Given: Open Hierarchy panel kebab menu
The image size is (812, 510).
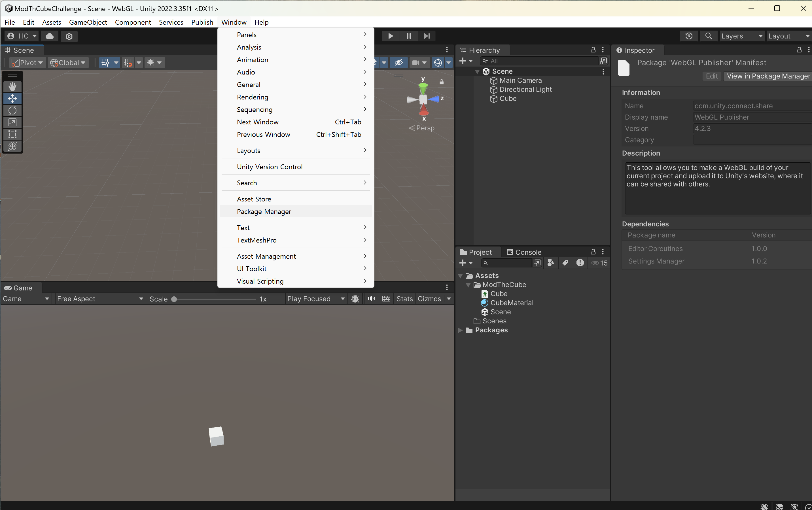Looking at the screenshot, I should click(x=603, y=50).
